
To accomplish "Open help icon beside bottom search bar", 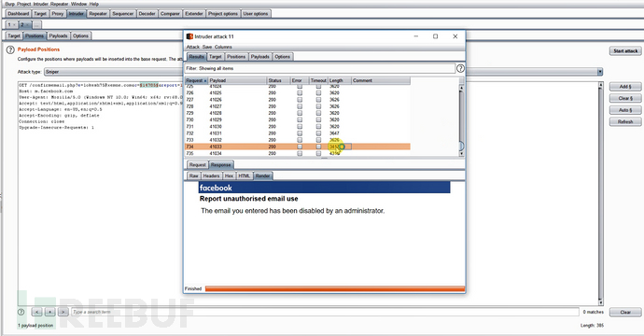I will 21,312.
